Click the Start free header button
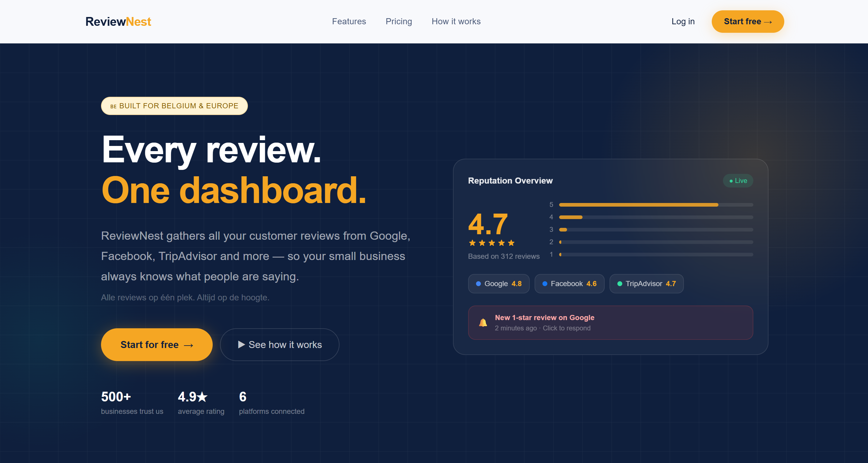Image resolution: width=868 pixels, height=463 pixels. pyautogui.click(x=748, y=22)
